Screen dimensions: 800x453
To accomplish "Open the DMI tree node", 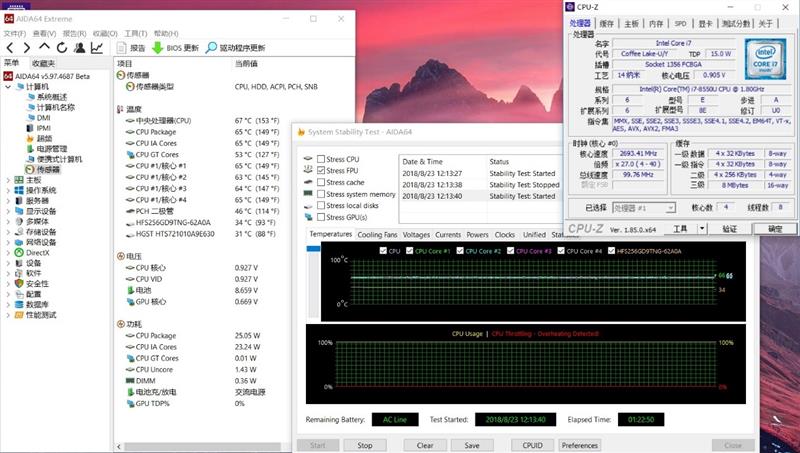I will click(43, 118).
